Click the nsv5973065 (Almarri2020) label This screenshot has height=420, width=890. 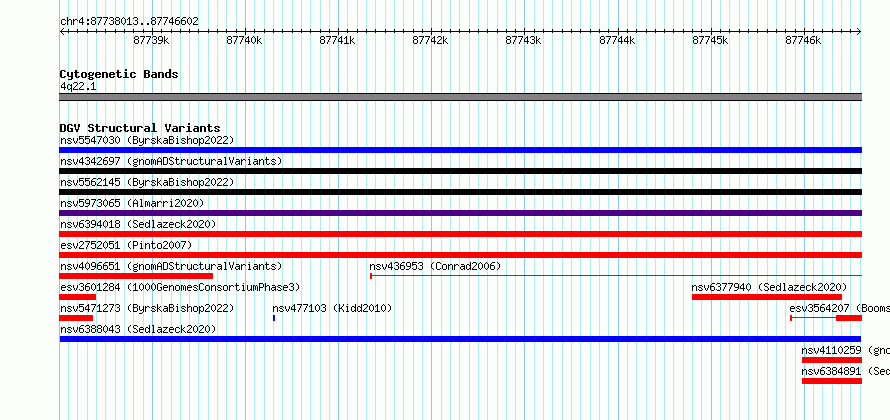point(132,203)
